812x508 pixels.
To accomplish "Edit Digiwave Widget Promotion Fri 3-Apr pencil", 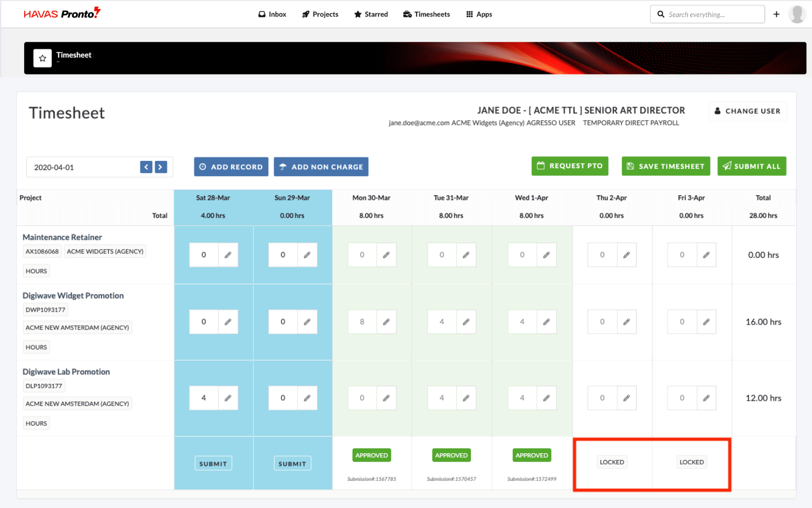I will click(706, 322).
